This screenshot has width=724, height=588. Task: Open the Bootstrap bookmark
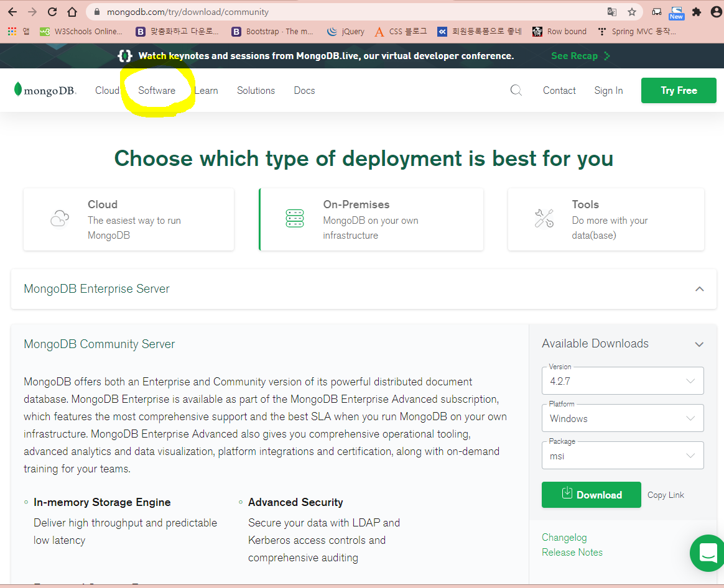(272, 31)
